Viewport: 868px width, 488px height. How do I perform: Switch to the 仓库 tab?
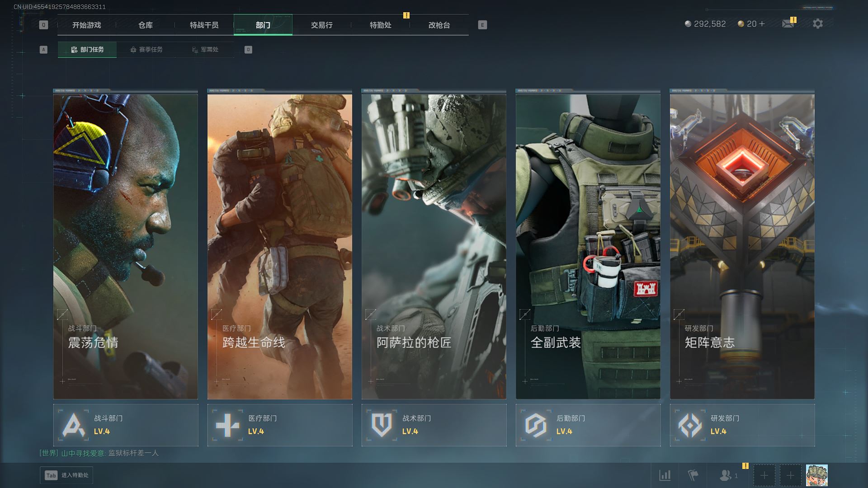(x=146, y=25)
